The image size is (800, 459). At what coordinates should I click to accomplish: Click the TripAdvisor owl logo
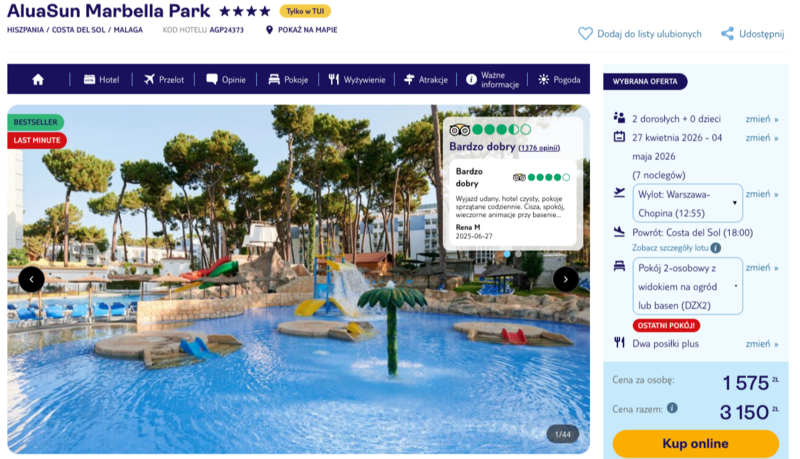tap(459, 130)
